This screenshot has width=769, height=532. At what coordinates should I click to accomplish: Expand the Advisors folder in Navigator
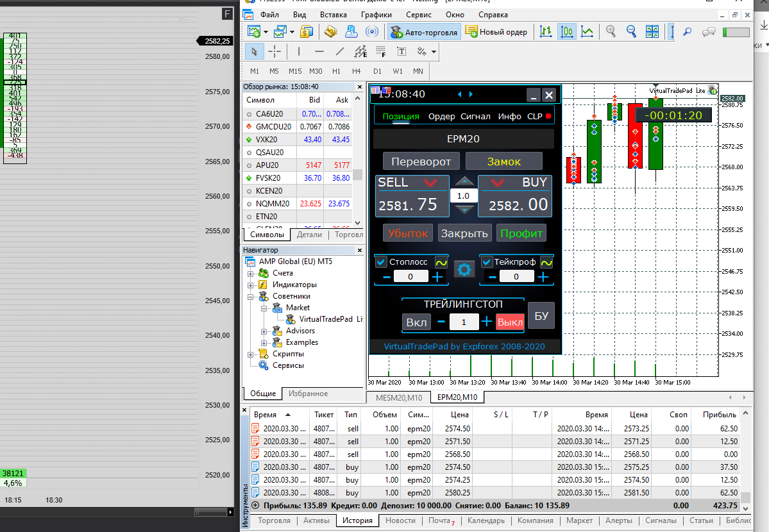point(264,331)
